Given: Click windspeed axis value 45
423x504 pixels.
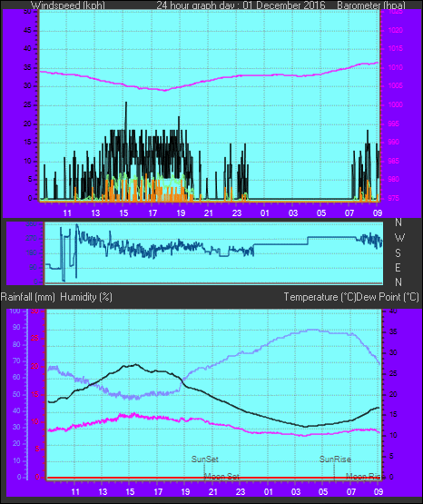Looking at the screenshot, I should tap(27, 31).
